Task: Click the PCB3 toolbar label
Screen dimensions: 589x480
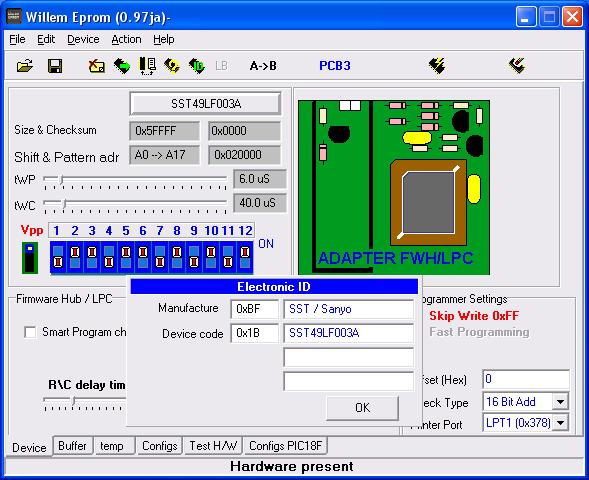Action: [335, 66]
